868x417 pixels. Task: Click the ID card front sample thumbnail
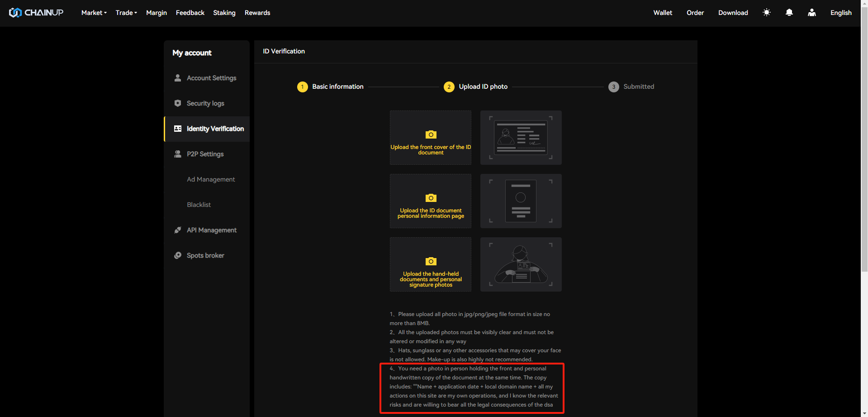pos(521,138)
